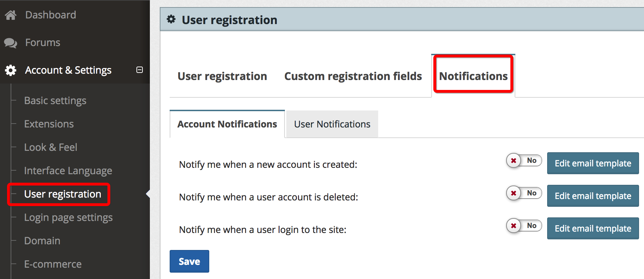This screenshot has height=279, width=644.
Task: Click the red X on user login toggle
Action: coord(514,226)
